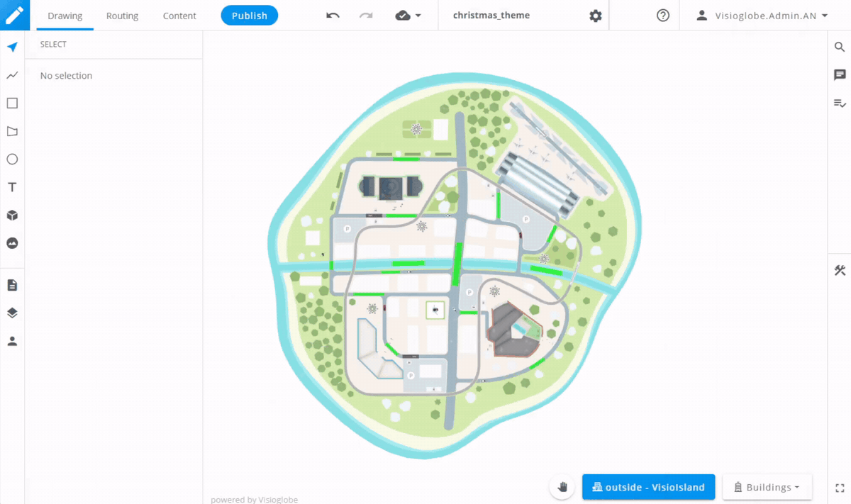
Task: Activate the polygon drawing tool
Action: coord(12,131)
